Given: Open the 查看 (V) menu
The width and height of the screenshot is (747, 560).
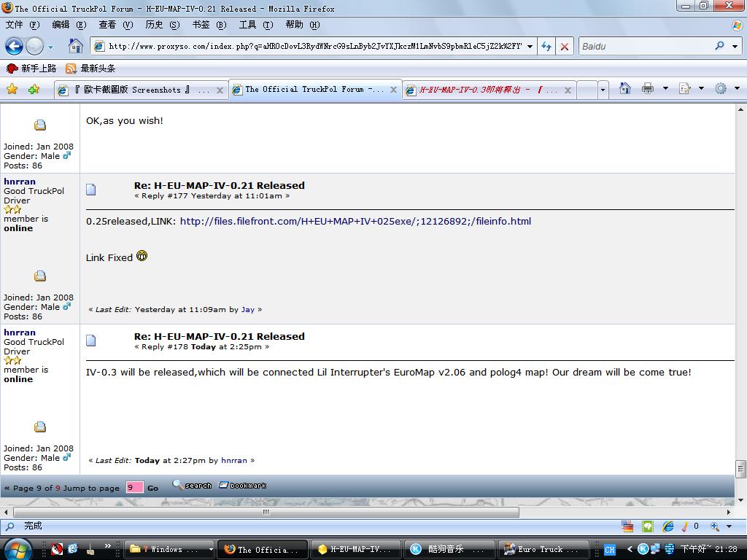Looking at the screenshot, I should point(116,25).
